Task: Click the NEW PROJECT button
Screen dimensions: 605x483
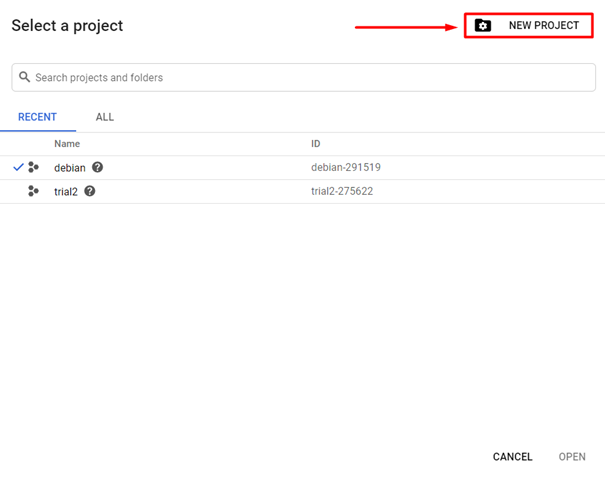Action: point(528,25)
